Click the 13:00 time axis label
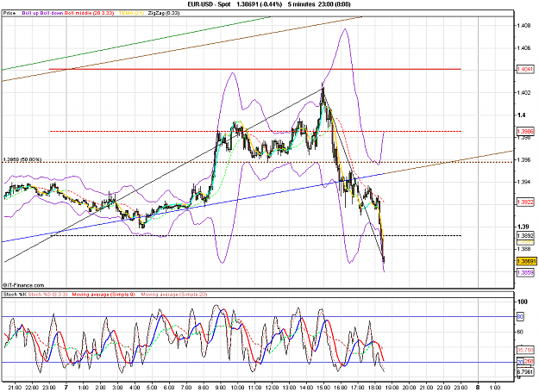The width and height of the screenshot is (539, 392). [289, 388]
